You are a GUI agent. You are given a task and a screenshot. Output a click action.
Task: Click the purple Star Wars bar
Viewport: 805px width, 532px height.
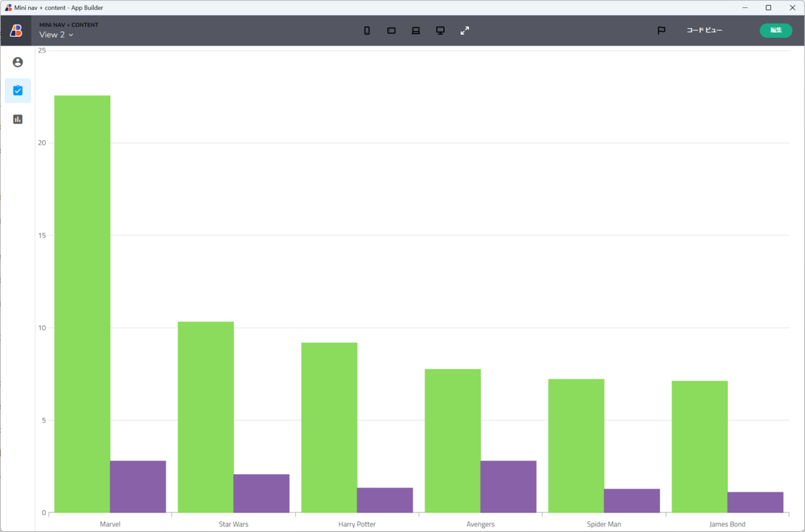[x=261, y=493]
